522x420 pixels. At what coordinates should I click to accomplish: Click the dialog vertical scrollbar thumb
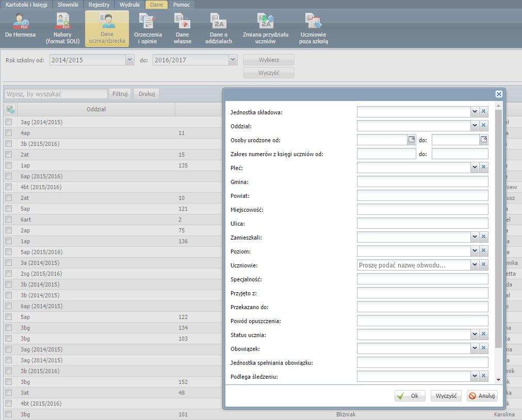(498, 229)
